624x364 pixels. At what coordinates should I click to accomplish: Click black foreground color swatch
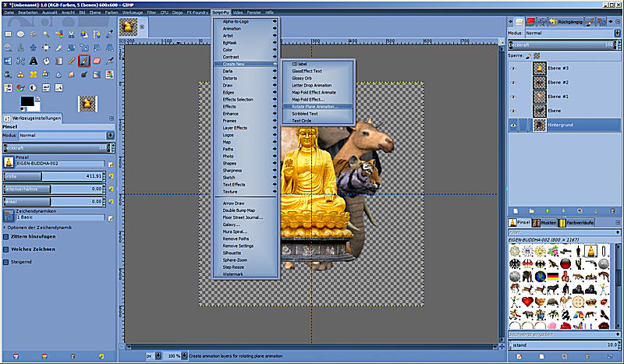[x=27, y=101]
